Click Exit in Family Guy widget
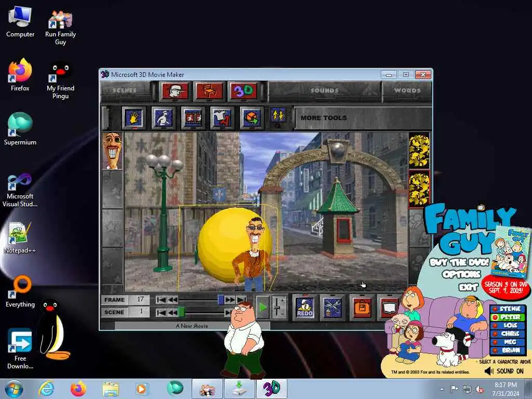 coord(468,288)
